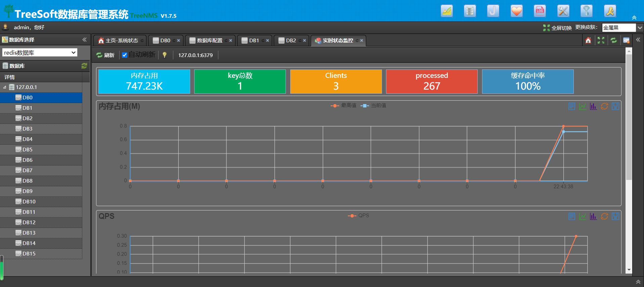Open the J icon in top header

[x=493, y=11]
